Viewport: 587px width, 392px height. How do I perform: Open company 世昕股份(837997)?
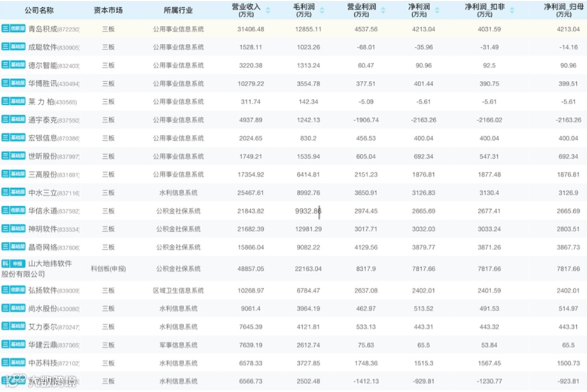(54, 156)
